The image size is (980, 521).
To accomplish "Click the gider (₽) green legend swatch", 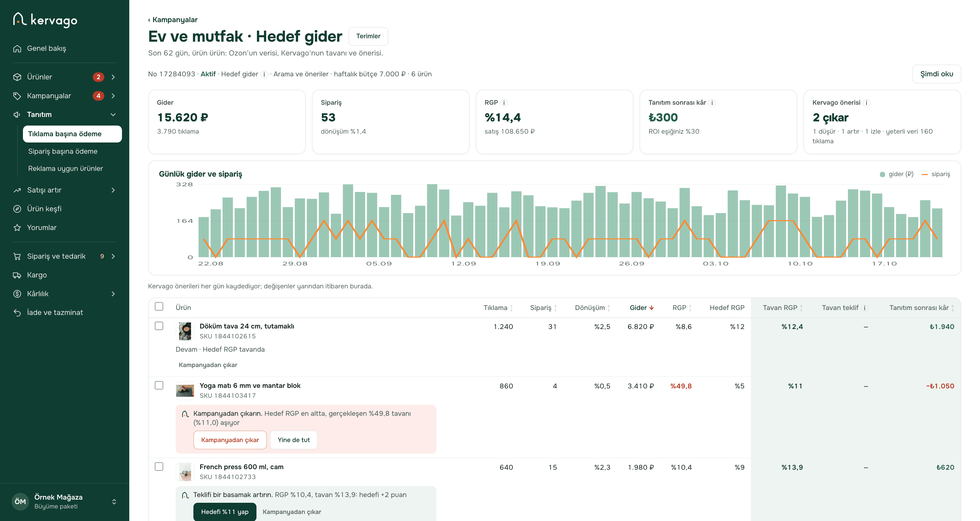I will pos(882,174).
